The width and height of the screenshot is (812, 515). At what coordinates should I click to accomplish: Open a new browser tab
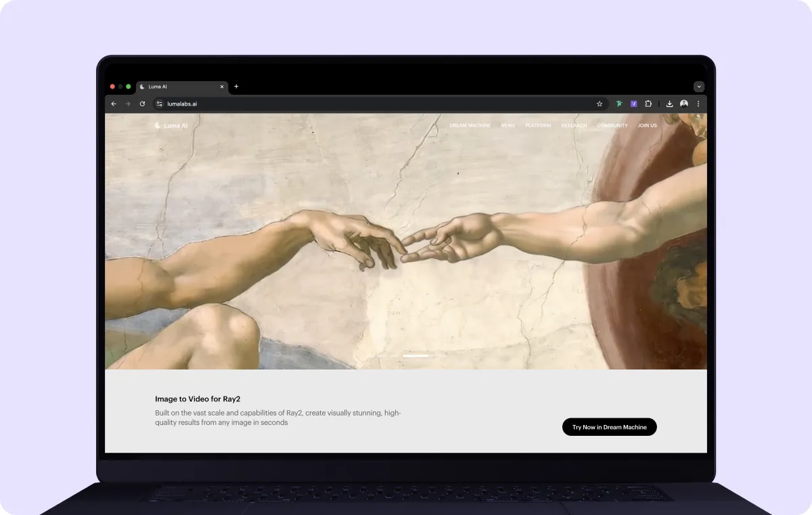tap(236, 87)
